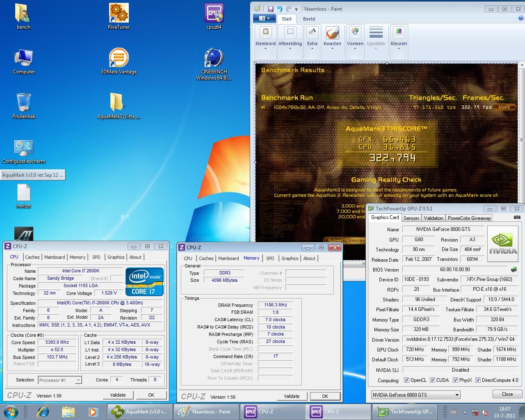This screenshot has width=525, height=420.
Task: Open the Validation tab in GPU-Z
Action: pos(434,218)
